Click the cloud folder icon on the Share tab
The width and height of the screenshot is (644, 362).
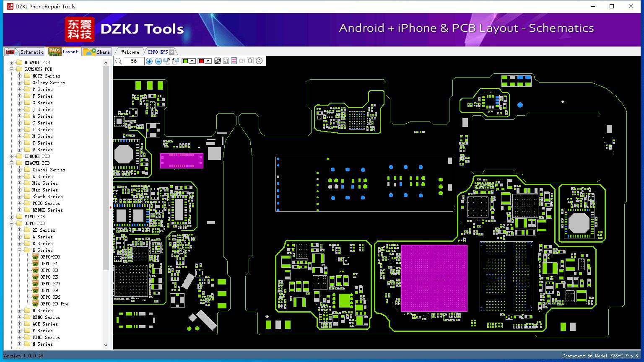[89, 52]
